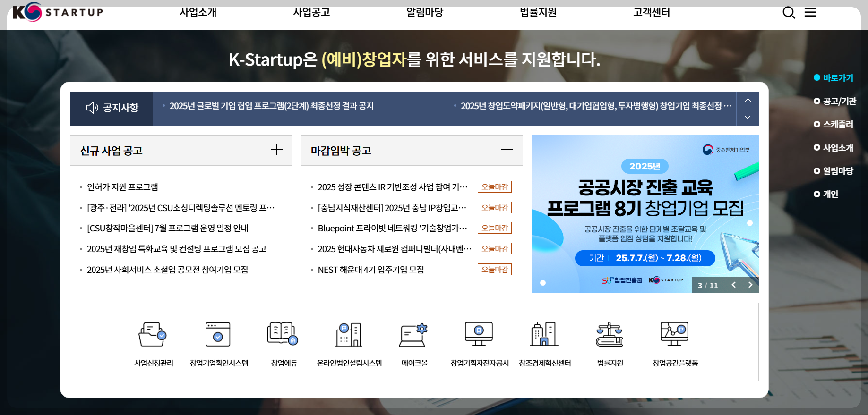Click the 3 / 11 slide counter
The width and height of the screenshot is (868, 415).
click(x=708, y=285)
